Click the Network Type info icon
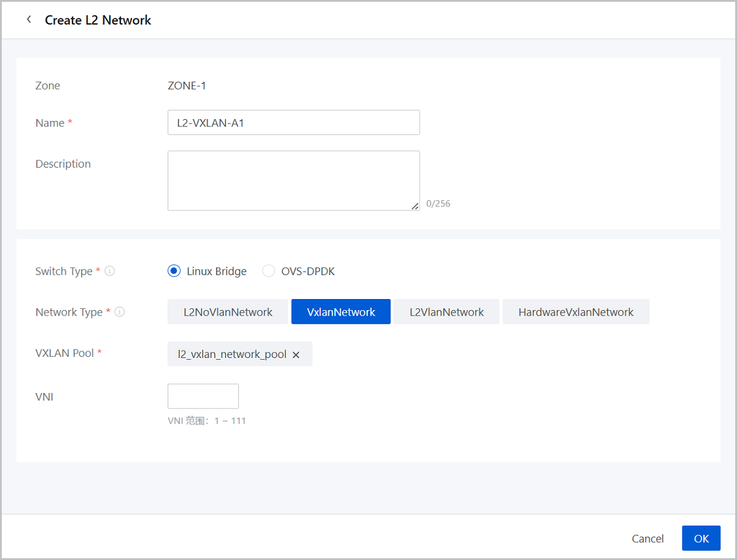 point(120,312)
